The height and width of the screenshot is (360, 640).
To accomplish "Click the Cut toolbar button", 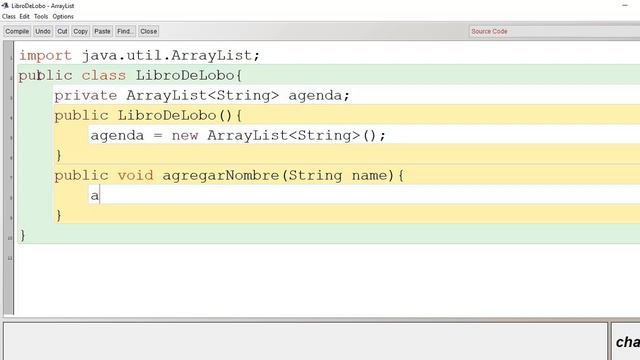I will tap(62, 31).
